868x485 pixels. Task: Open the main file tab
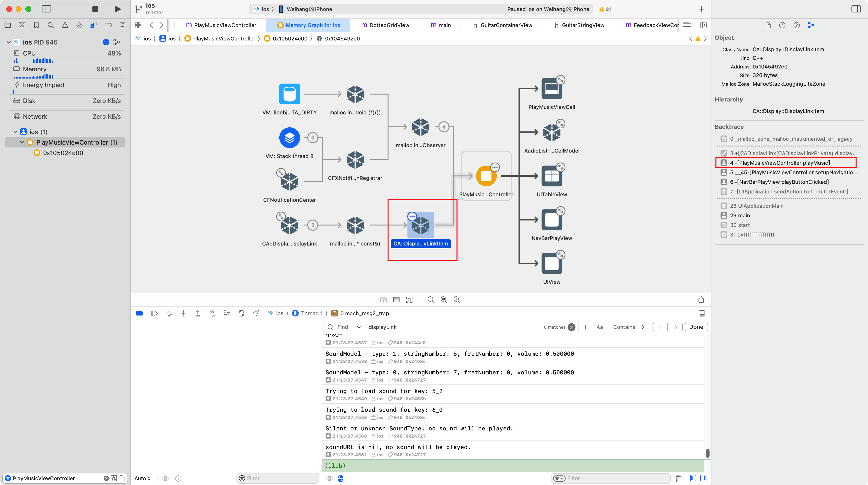tap(441, 25)
